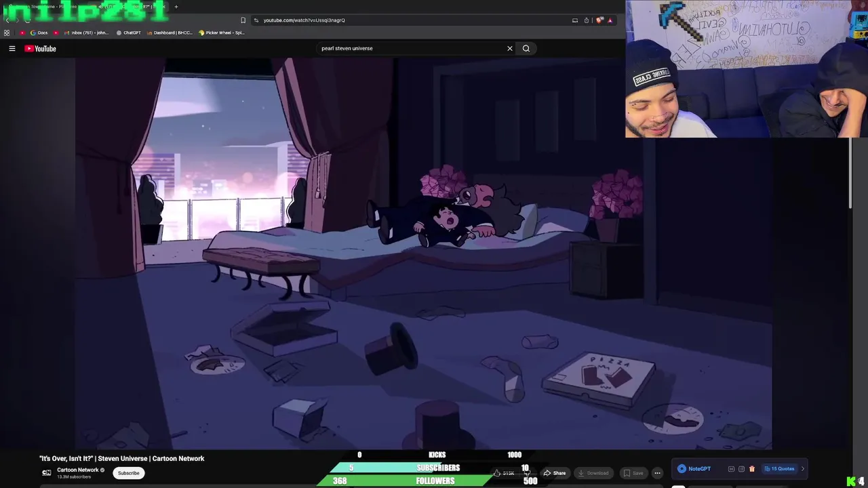Save the video to a playlist
Viewport: 868px width, 488px height.
(x=633, y=473)
